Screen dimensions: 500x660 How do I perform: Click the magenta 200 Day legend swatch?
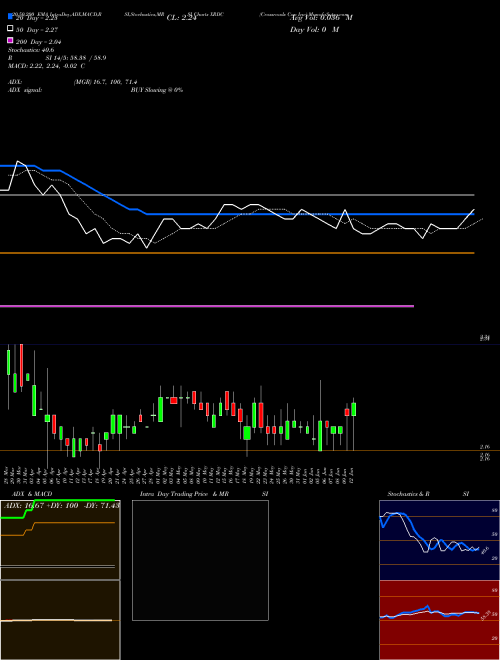pyautogui.click(x=11, y=40)
